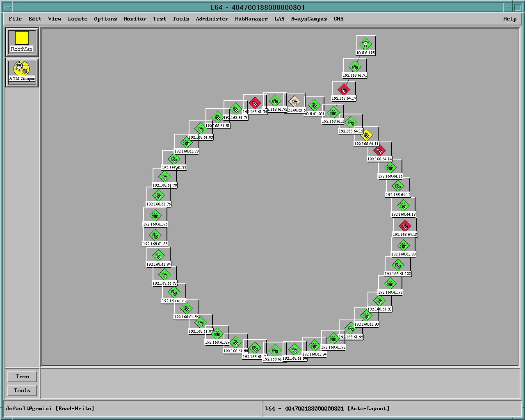Select the node 10.8.6.198 at the top
Viewport: 525px width, 420px height.
(x=365, y=43)
